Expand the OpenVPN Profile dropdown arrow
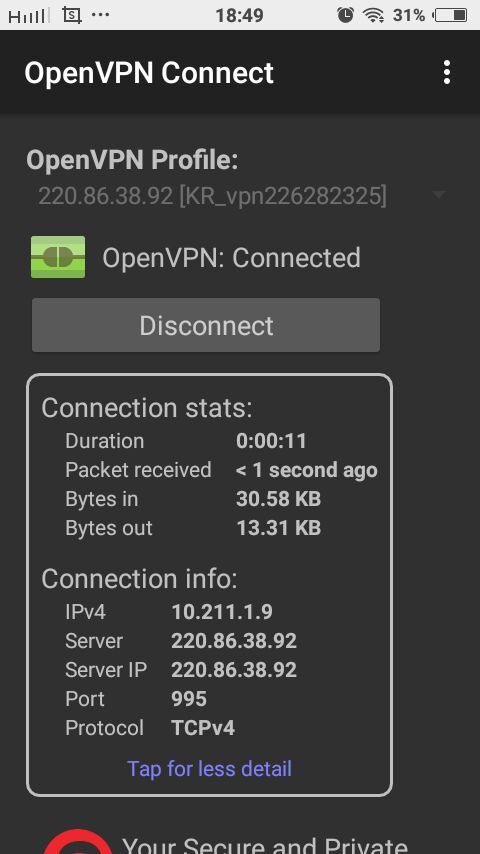The image size is (480, 854). (x=439, y=194)
